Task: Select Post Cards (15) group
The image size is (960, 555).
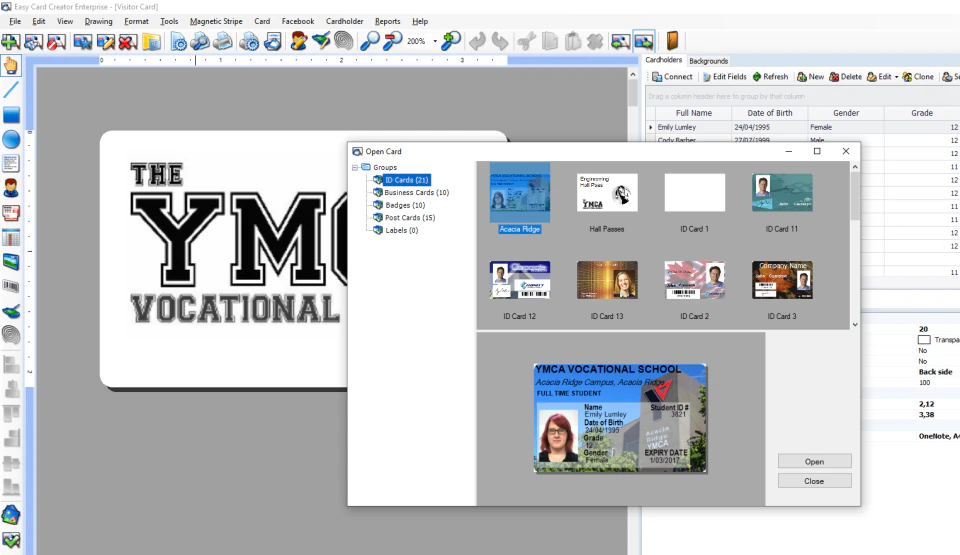Action: tap(410, 217)
